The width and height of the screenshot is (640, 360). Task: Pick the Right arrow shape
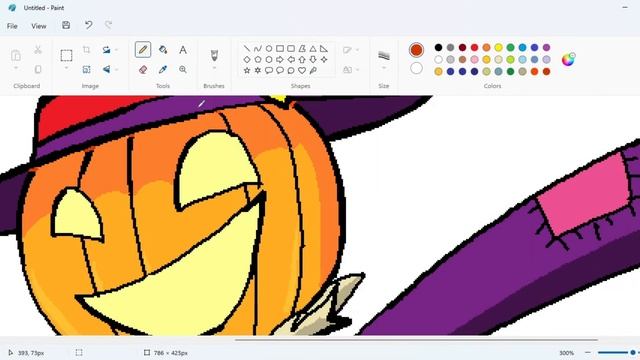[280, 60]
